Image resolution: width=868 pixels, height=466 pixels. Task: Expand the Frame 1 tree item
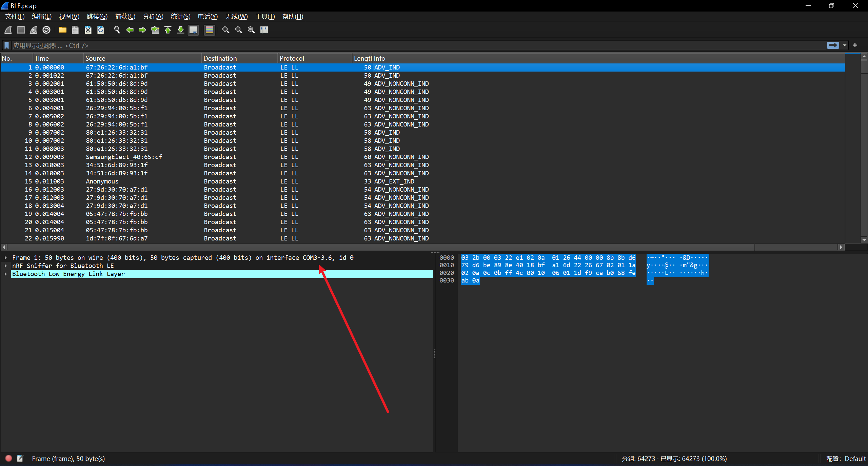(6, 258)
